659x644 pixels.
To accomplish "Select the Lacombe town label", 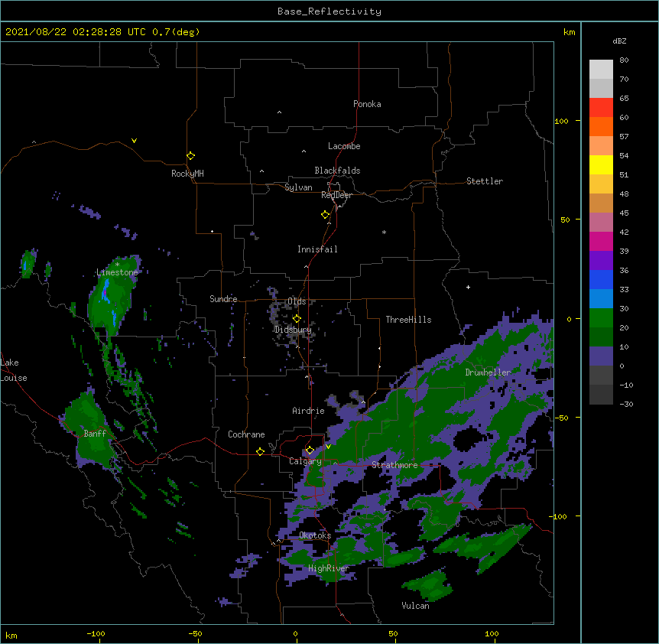I will [x=344, y=146].
